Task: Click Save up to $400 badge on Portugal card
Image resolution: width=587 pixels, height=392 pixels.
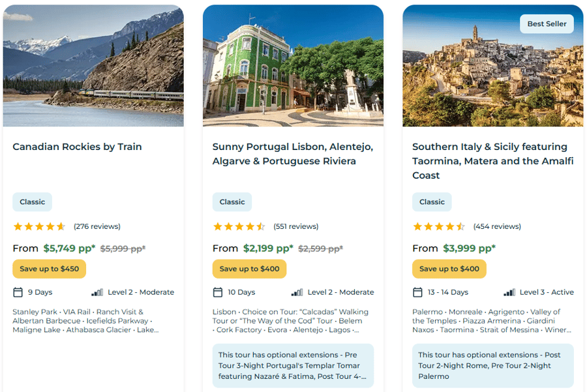Action: [249, 269]
